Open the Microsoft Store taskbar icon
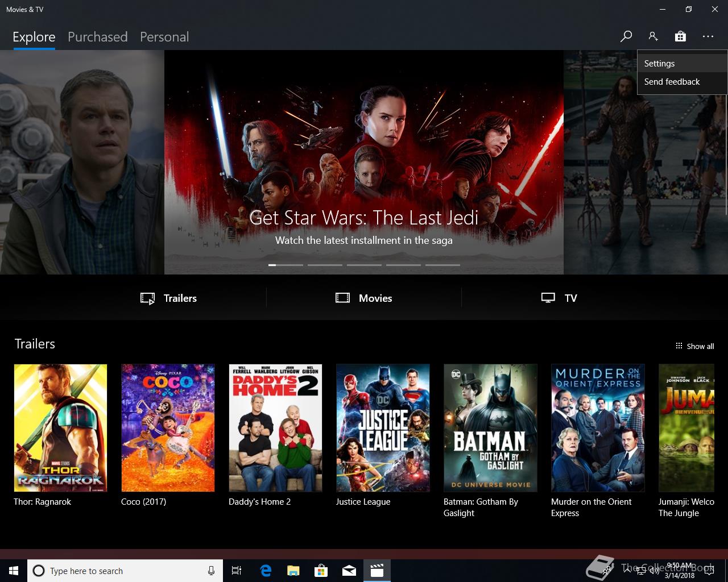Viewport: 728px width, 582px height. click(321, 571)
